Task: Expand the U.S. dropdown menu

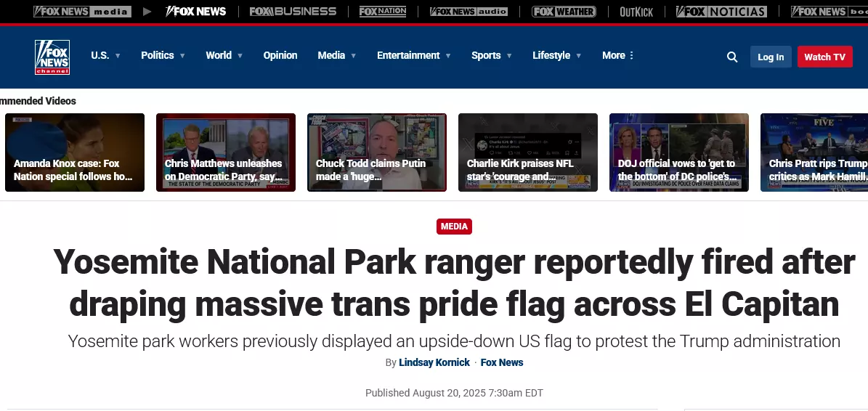Action: [105, 55]
